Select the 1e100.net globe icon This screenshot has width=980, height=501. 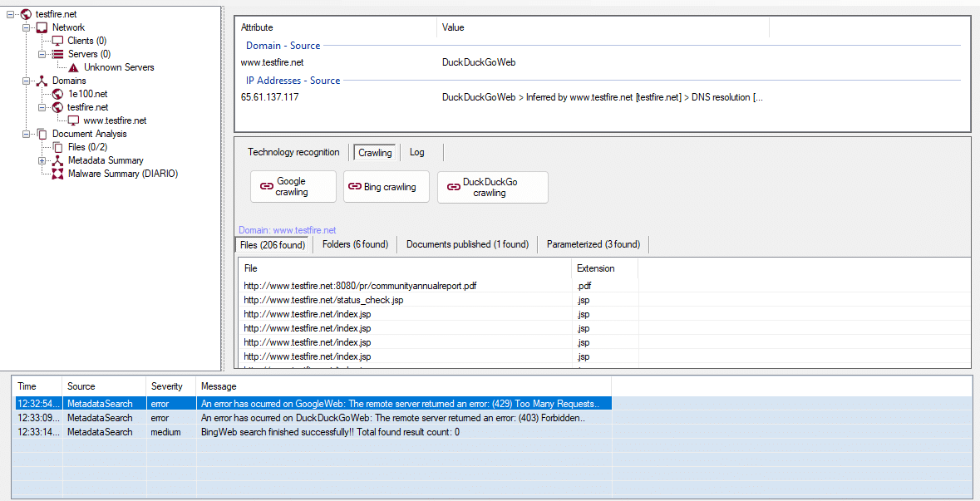(x=57, y=94)
